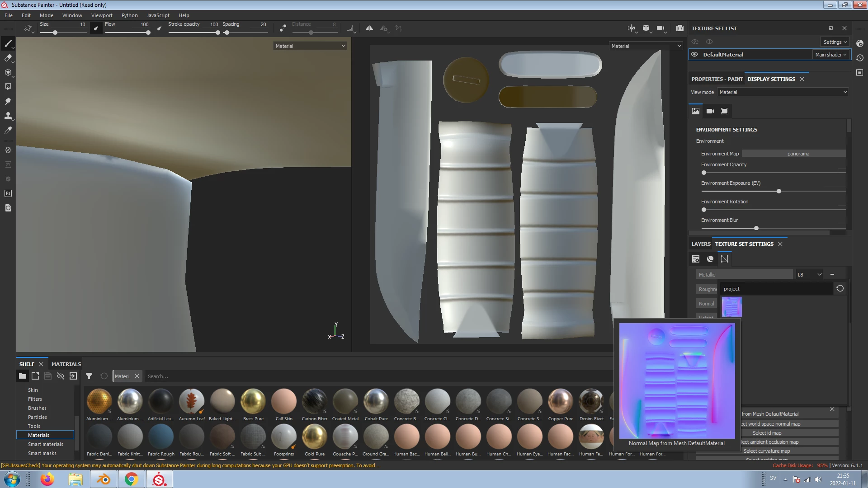Select the Gold Pure material thumbnail
This screenshot has height=488, width=868.
click(314, 437)
